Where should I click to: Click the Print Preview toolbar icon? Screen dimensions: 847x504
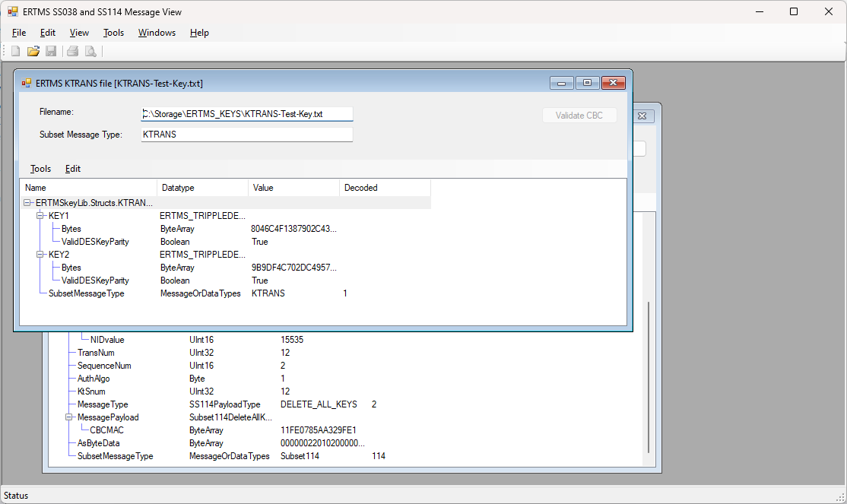tap(90, 51)
